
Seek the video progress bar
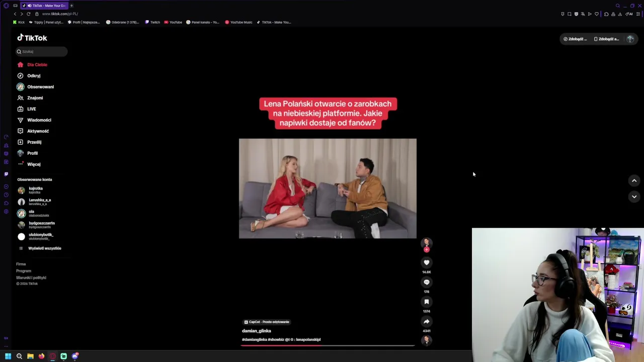[328, 346]
